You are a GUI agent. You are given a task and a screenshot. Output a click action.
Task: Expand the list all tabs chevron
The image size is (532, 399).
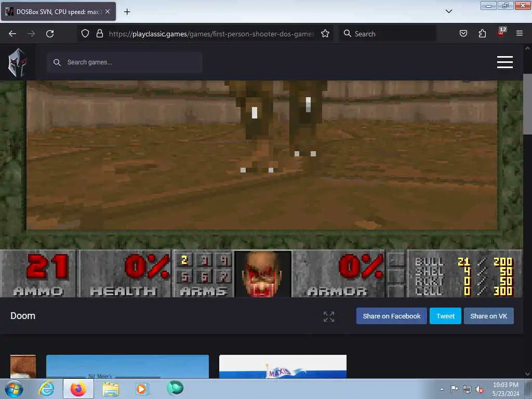click(449, 11)
